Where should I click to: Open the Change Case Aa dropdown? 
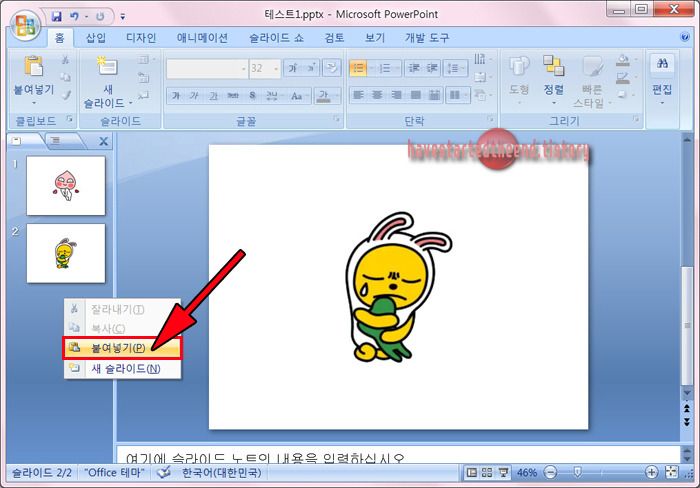point(298,96)
